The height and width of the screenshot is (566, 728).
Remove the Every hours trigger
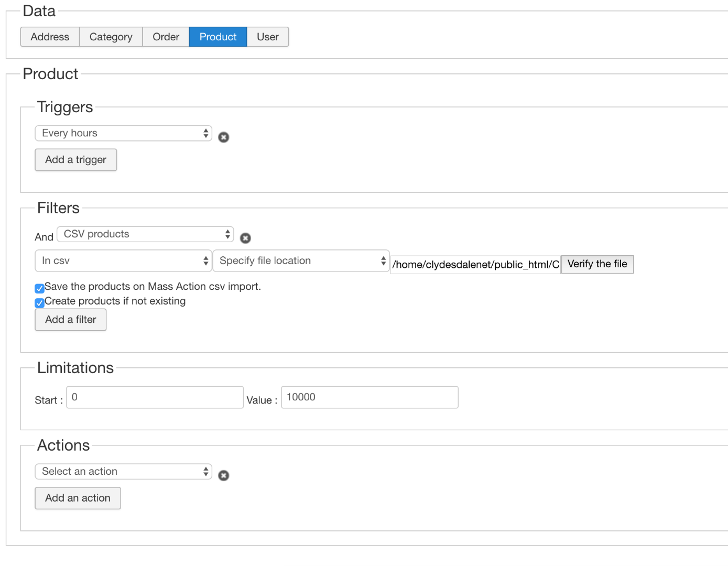[224, 137]
